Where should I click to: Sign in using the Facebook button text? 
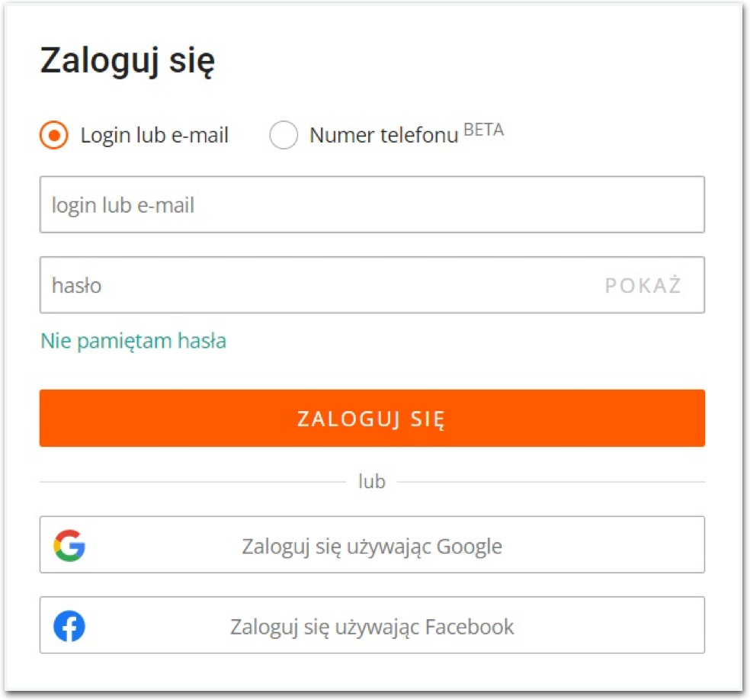(372, 627)
